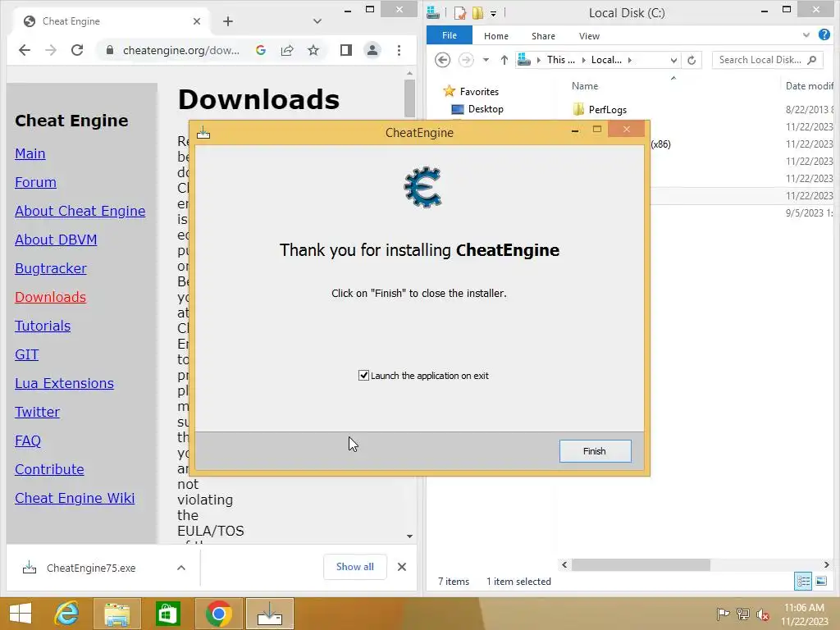
Task: Open View ribbon tab in Explorer
Action: 589,36
